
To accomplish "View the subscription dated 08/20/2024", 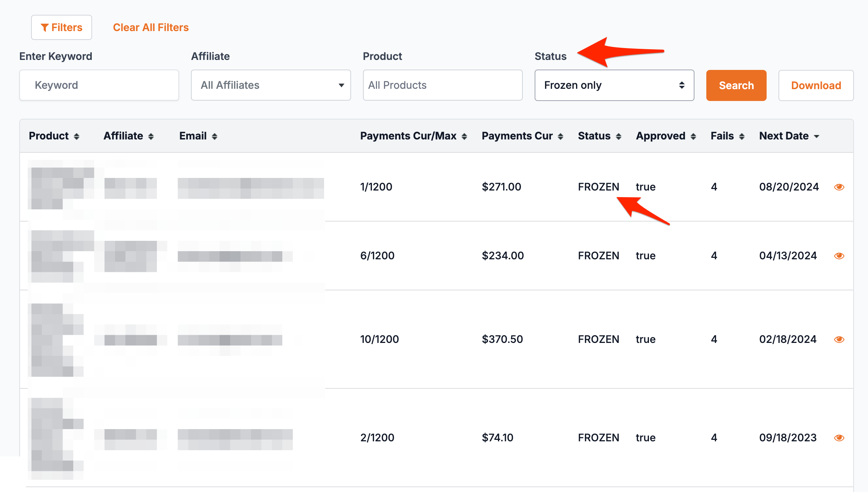I will tap(839, 187).
